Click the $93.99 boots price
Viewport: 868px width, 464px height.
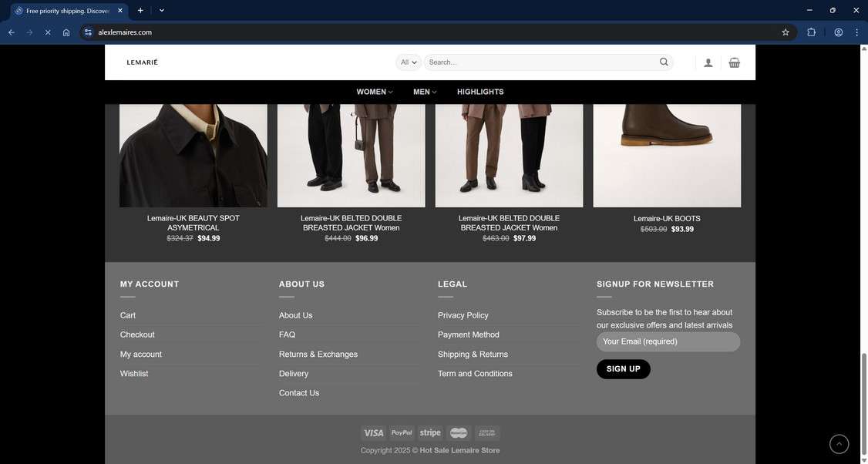pyautogui.click(x=682, y=229)
